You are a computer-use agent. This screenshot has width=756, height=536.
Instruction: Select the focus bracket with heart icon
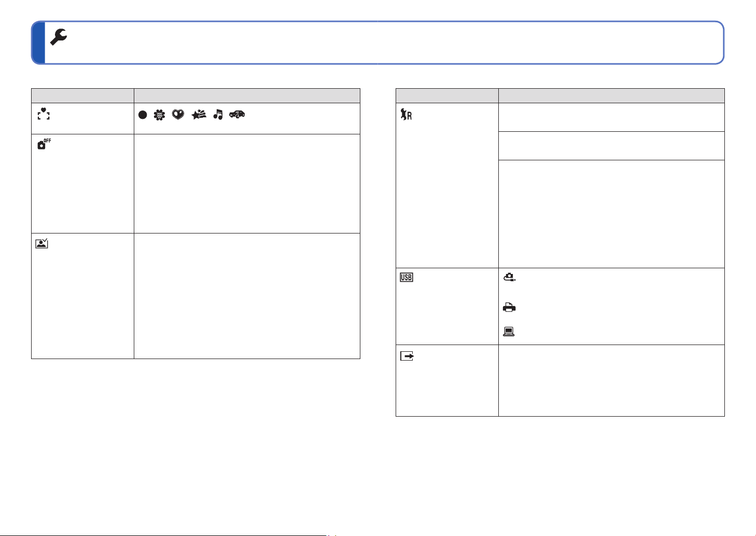click(x=43, y=114)
